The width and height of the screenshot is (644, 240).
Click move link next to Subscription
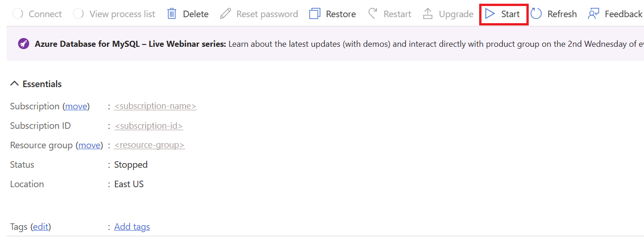click(x=76, y=106)
